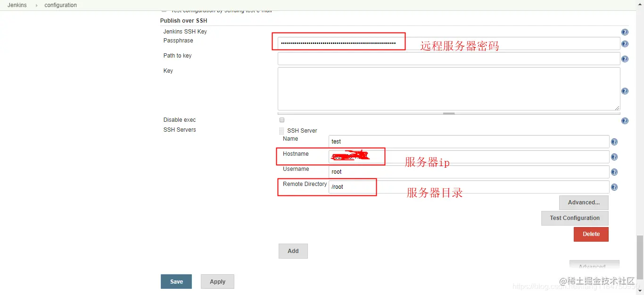
Task: Open the configuration breadcrumb link
Action: [x=60, y=5]
